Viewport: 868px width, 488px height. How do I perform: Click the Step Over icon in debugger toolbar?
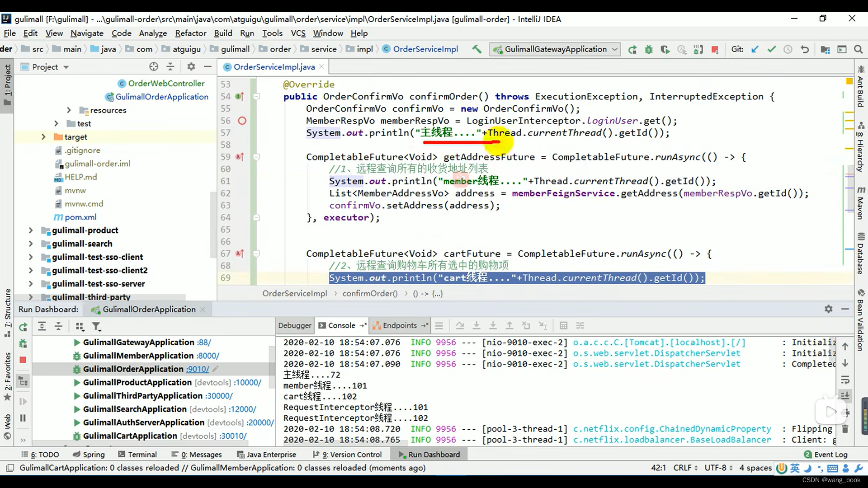pyautogui.click(x=460, y=325)
